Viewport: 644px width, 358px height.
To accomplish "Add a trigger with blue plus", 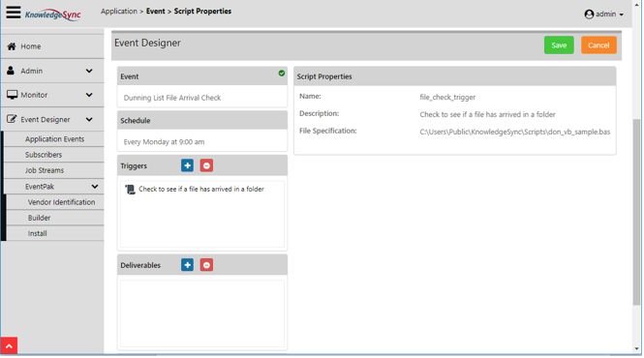I will point(187,165).
